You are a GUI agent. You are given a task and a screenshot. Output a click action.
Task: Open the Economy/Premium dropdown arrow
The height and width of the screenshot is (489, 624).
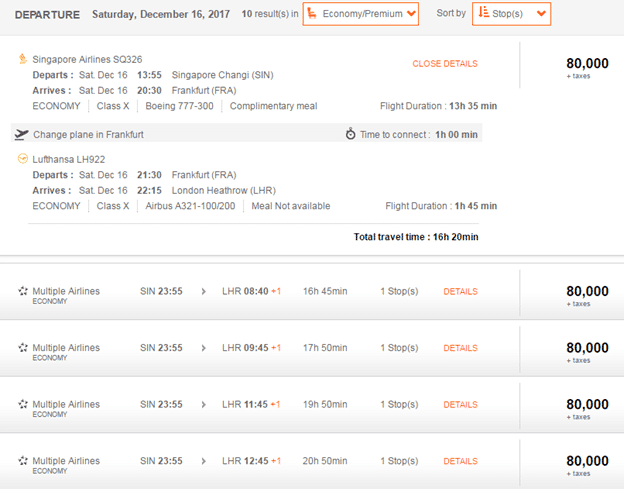tap(410, 14)
